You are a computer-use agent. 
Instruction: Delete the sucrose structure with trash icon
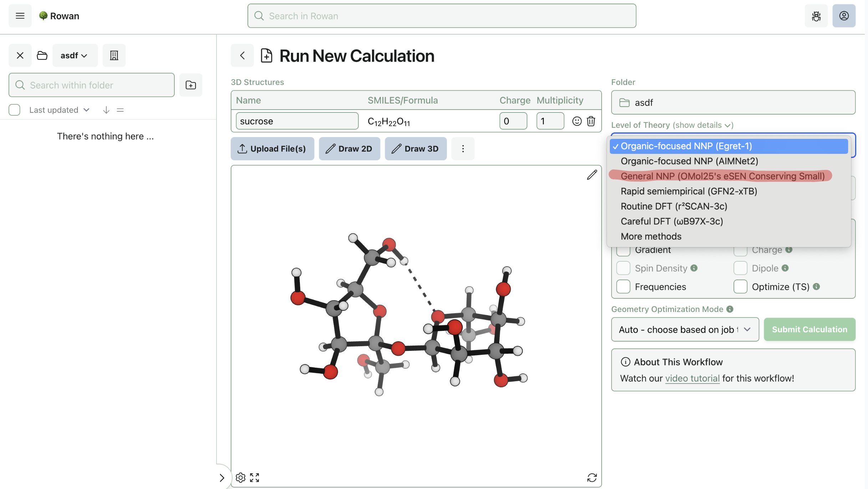(591, 121)
